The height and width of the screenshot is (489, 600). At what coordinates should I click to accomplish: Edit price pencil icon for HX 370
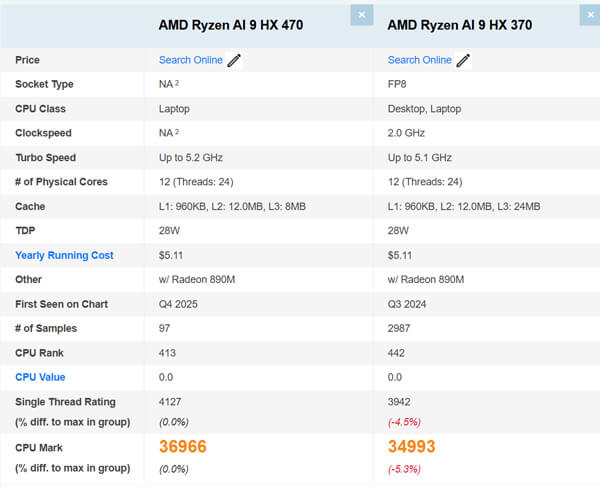463,60
